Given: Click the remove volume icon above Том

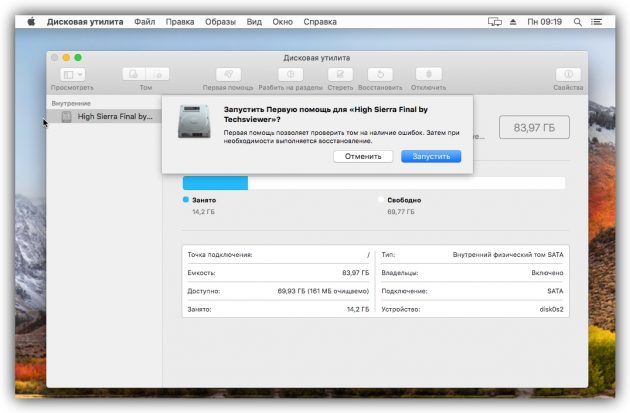Looking at the screenshot, I should (157, 74).
